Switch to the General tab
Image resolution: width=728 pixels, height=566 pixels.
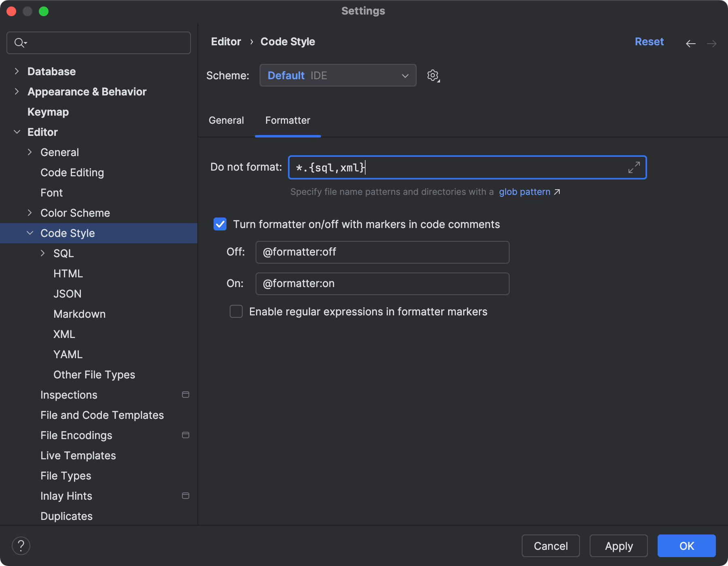tap(226, 120)
